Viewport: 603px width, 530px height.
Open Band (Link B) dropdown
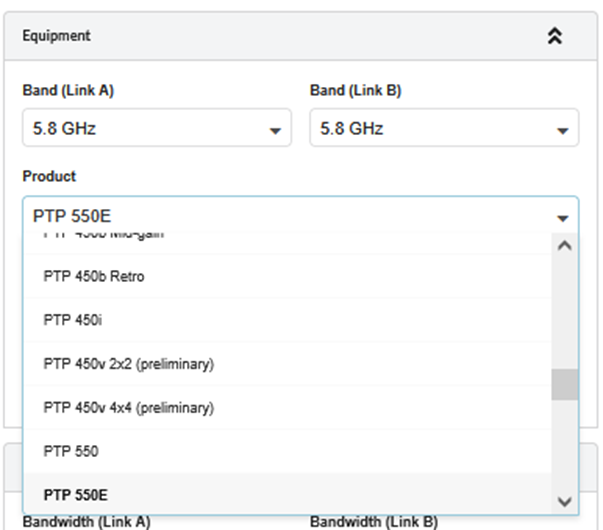tap(562, 130)
